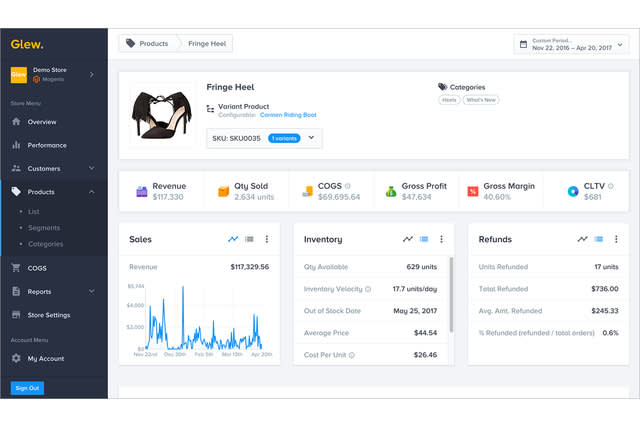Click the Store Settings icon

pos(16,315)
